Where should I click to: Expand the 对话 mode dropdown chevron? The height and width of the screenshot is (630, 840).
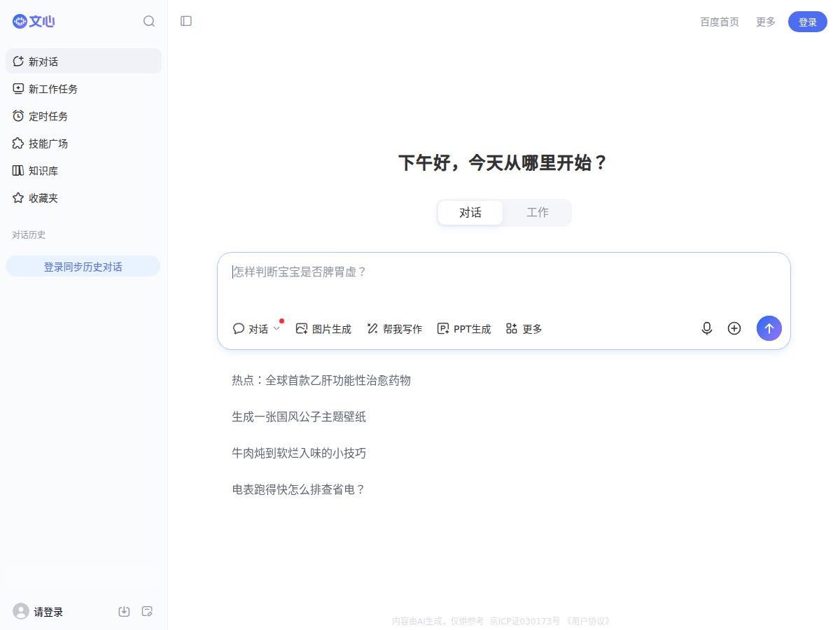coord(276,328)
